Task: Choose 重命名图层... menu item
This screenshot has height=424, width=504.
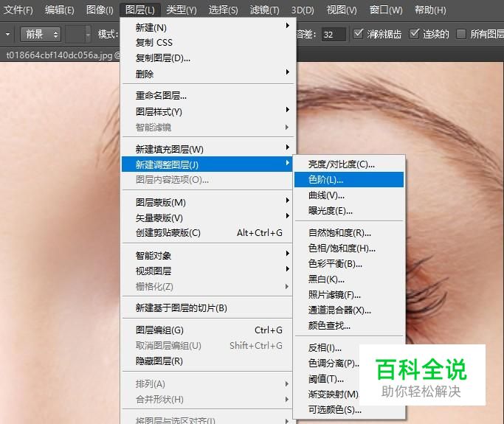Action: click(207, 95)
